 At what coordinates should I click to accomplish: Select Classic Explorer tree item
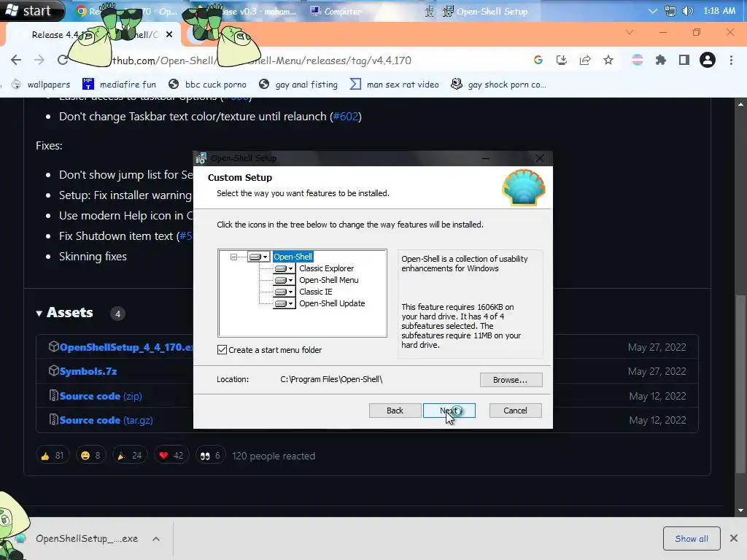[x=326, y=268]
